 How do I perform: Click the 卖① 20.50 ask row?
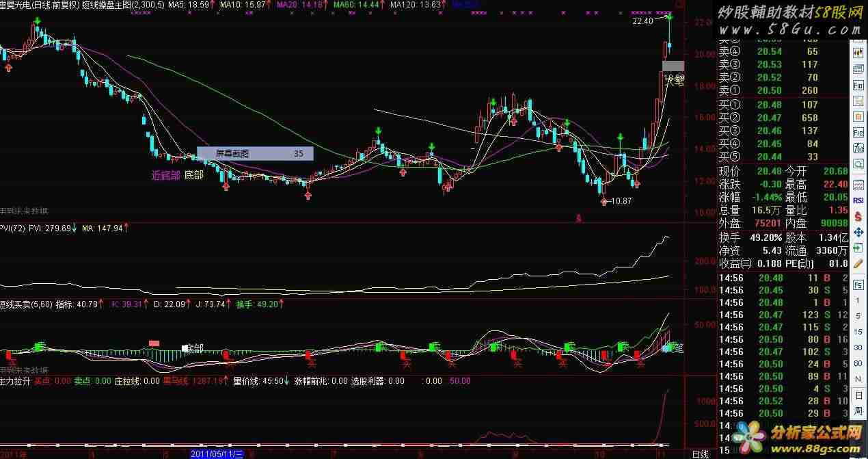[x=781, y=90]
